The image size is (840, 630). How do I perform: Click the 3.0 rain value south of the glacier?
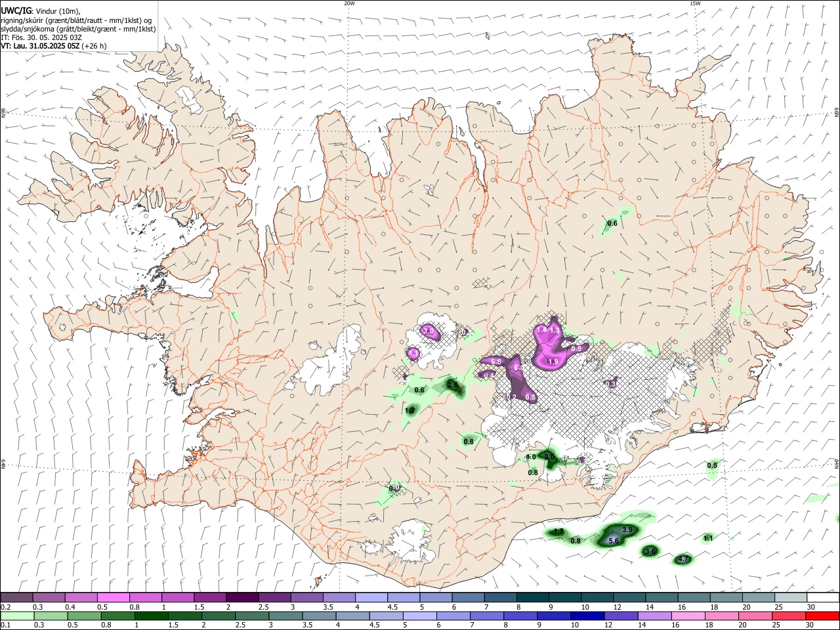click(550, 457)
